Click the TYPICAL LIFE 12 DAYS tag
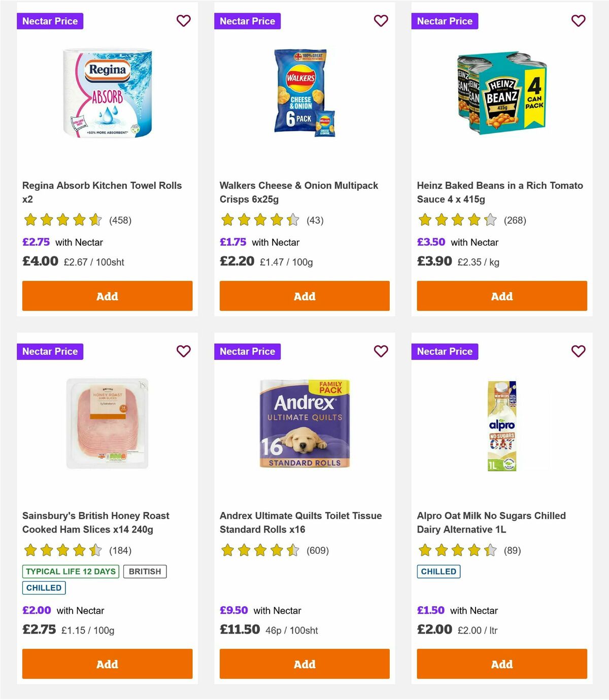 pos(70,571)
